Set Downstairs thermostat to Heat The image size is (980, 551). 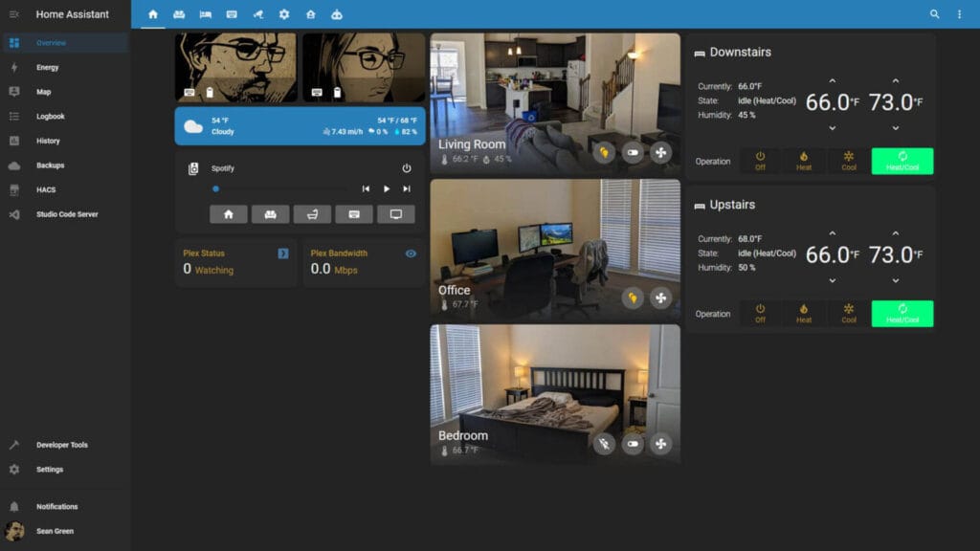804,161
